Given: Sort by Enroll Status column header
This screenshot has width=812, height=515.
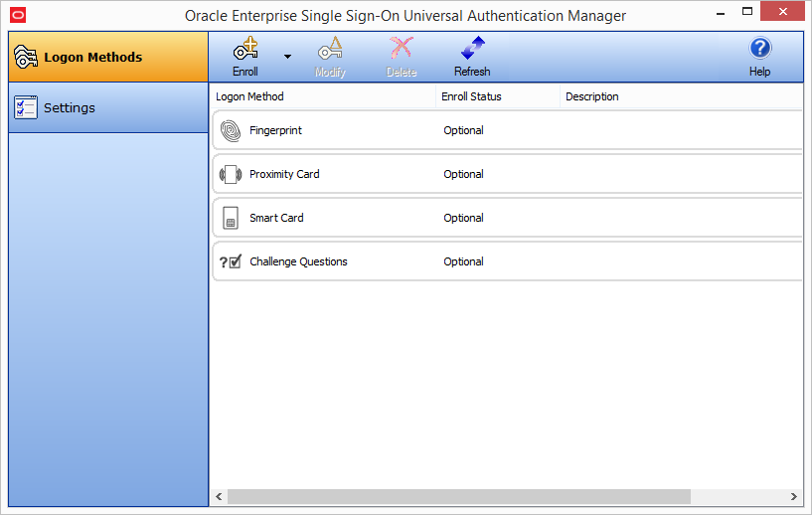Looking at the screenshot, I should (x=498, y=96).
